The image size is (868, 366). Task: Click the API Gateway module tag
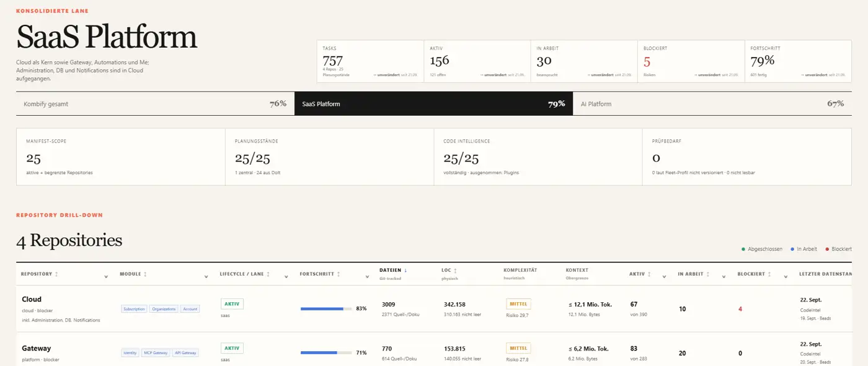point(186,352)
